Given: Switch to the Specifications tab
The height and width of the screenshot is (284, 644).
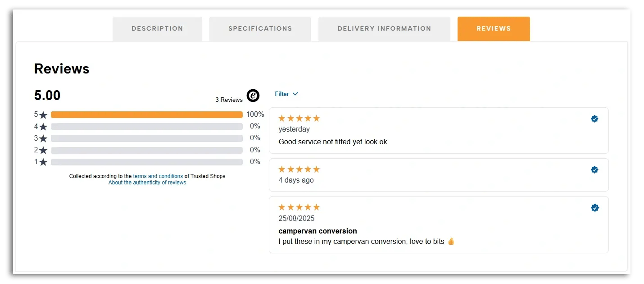Looking at the screenshot, I should (260, 28).
